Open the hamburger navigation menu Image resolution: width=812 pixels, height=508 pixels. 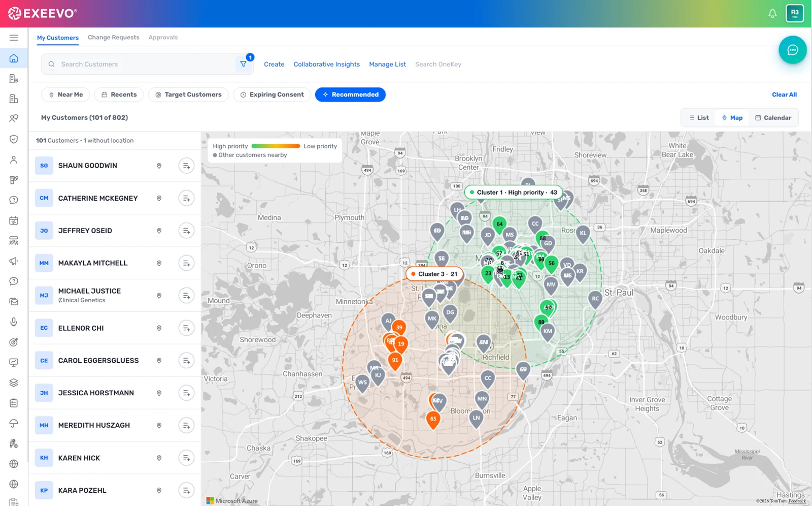coord(14,38)
